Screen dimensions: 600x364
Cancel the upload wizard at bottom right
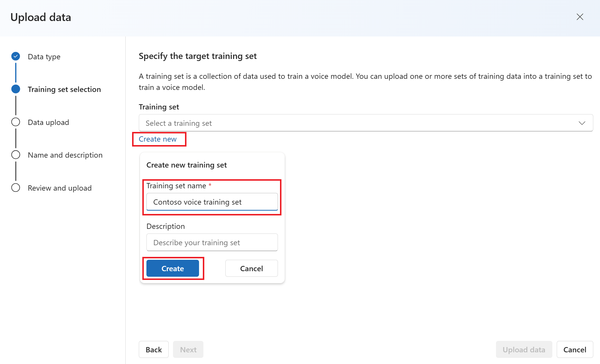pyautogui.click(x=575, y=349)
